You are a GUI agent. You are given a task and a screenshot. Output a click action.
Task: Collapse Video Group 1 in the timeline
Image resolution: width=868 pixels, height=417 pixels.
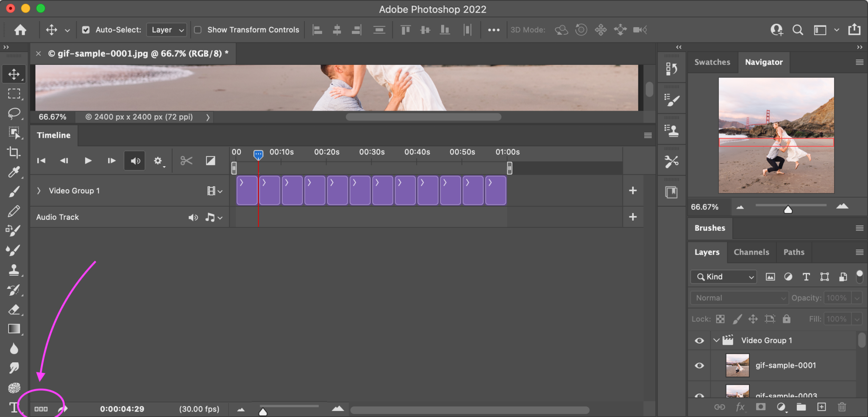[x=39, y=190]
